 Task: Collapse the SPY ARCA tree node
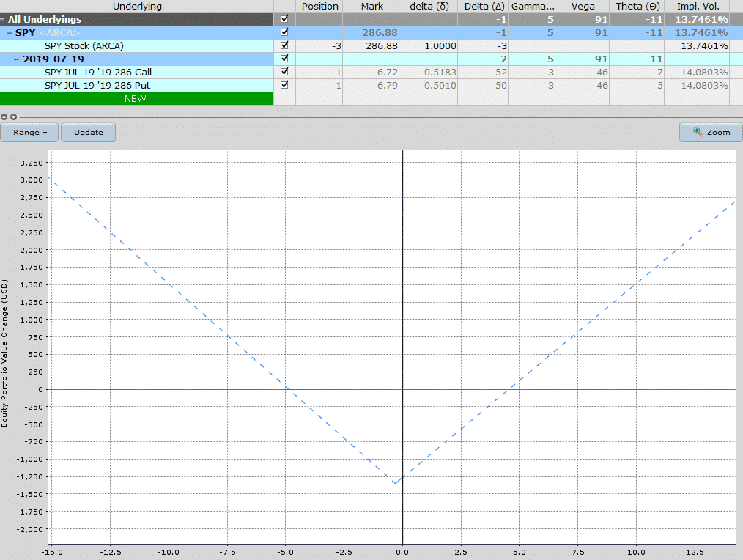click(x=9, y=33)
